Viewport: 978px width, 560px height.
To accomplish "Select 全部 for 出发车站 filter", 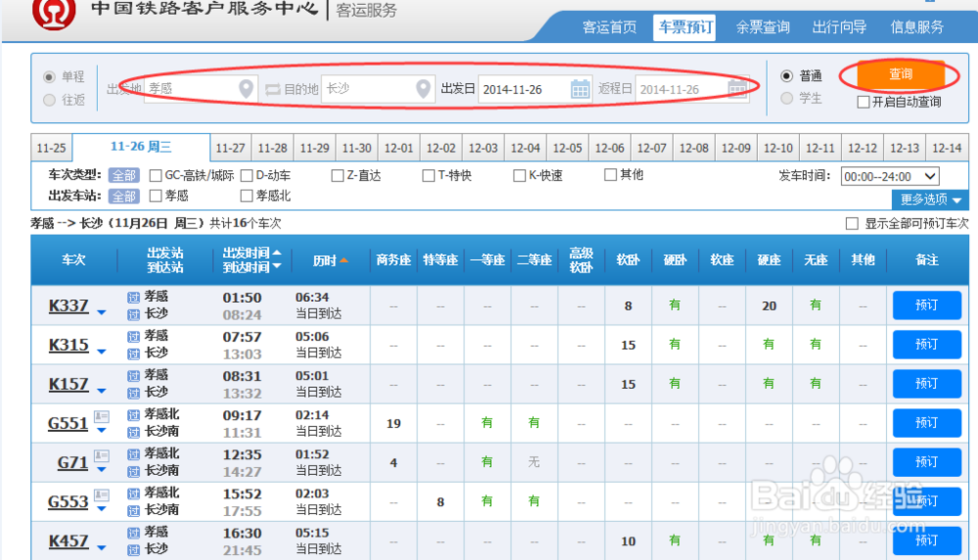I will [x=123, y=196].
